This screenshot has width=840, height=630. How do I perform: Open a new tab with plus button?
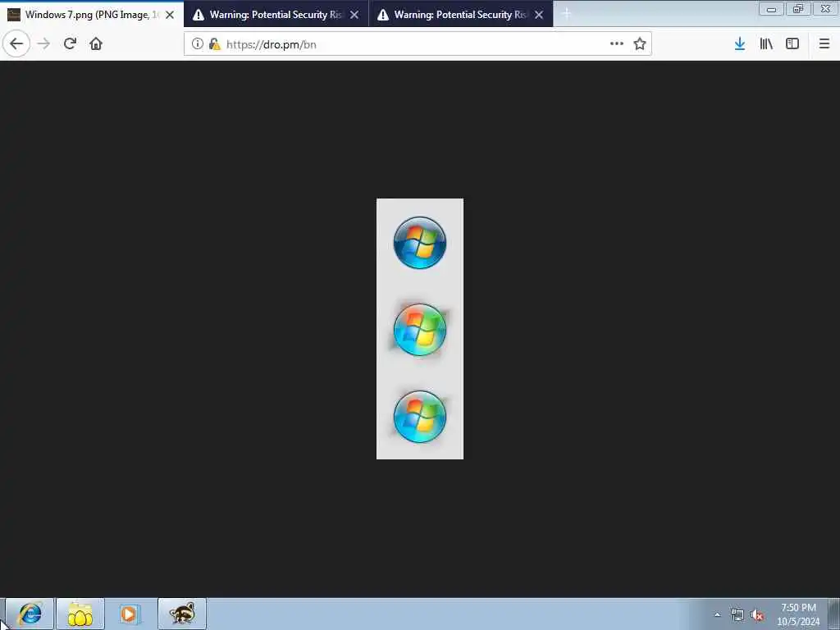click(566, 15)
